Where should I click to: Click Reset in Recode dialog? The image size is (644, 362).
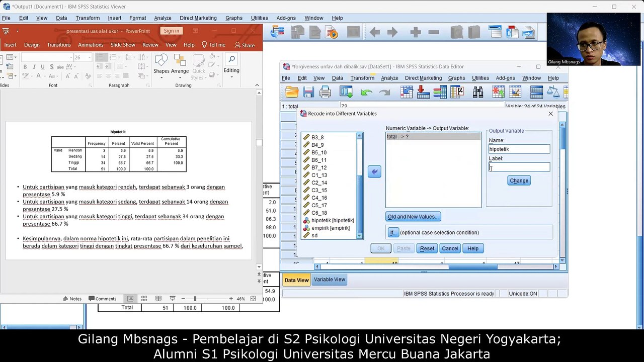(x=427, y=248)
